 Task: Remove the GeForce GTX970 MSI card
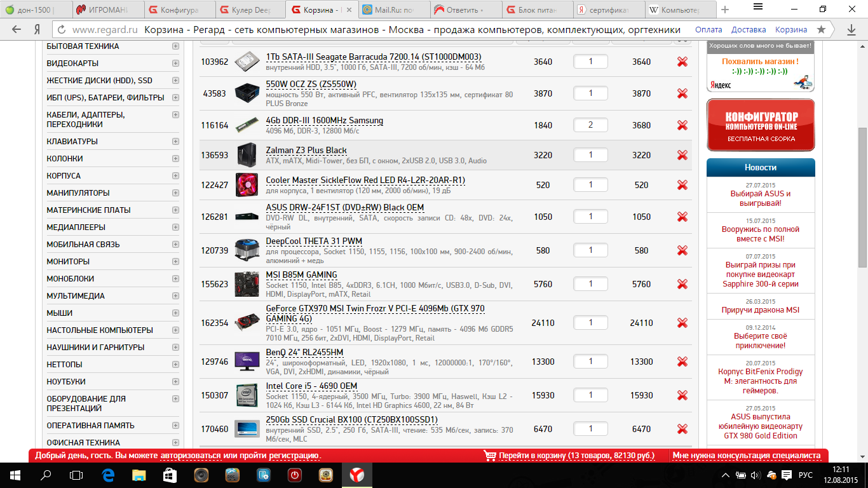[x=682, y=323]
